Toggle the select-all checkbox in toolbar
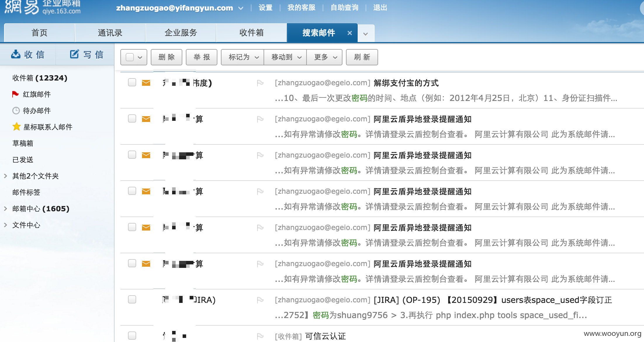Screen dimensions: 644x342 pos(130,57)
